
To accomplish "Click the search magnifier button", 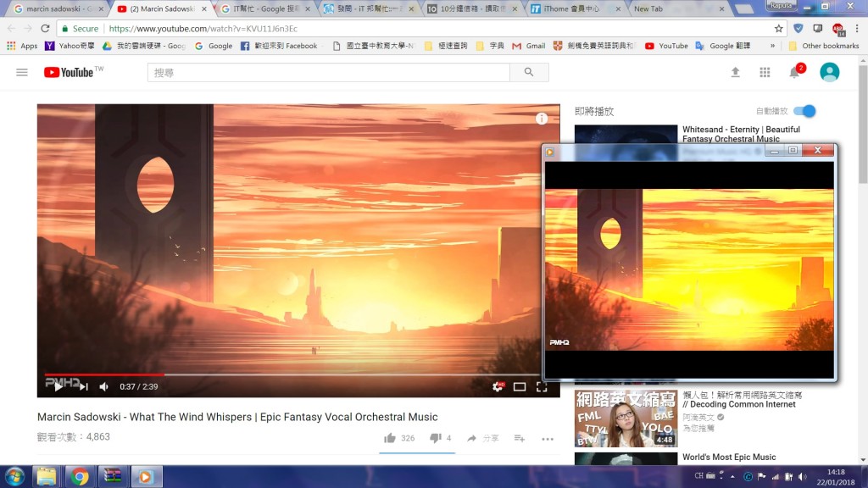I will [x=529, y=73].
